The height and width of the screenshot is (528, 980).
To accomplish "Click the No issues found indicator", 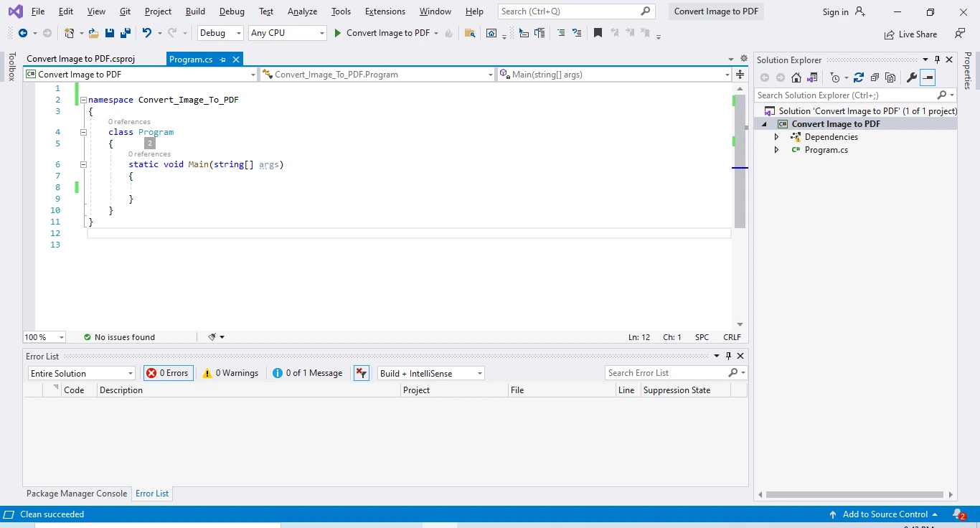I will (x=119, y=337).
